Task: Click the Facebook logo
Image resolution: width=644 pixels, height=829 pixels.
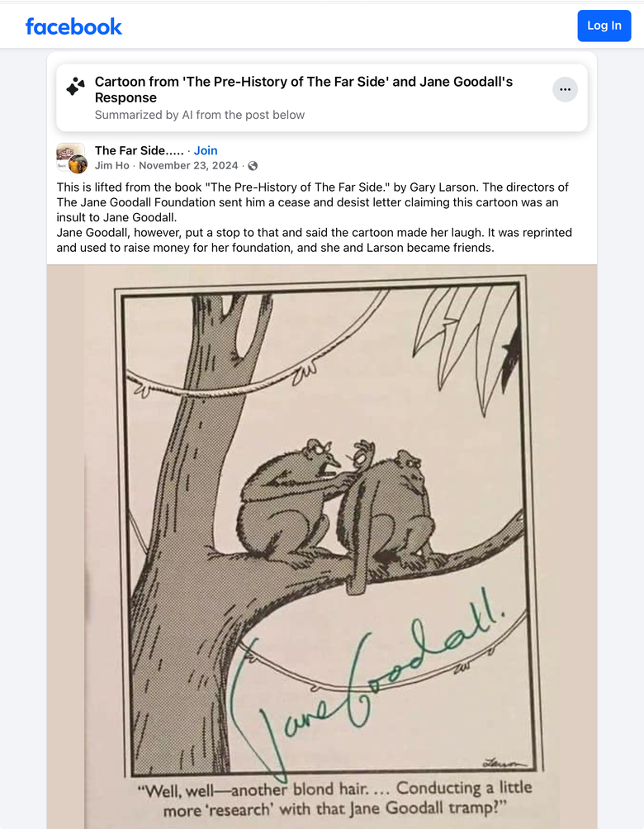Action: [x=73, y=26]
